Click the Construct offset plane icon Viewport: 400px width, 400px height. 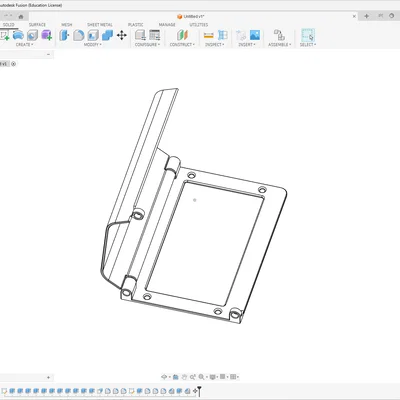pyautogui.click(x=182, y=35)
